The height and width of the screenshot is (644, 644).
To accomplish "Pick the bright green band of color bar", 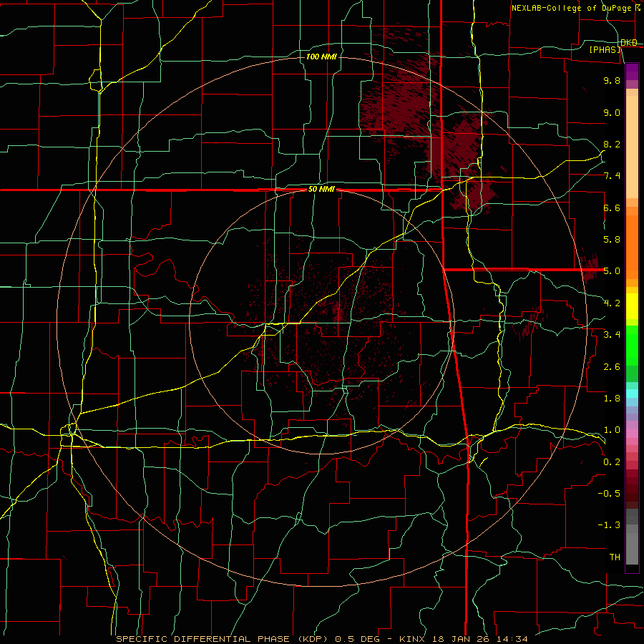I will pyautogui.click(x=632, y=346).
